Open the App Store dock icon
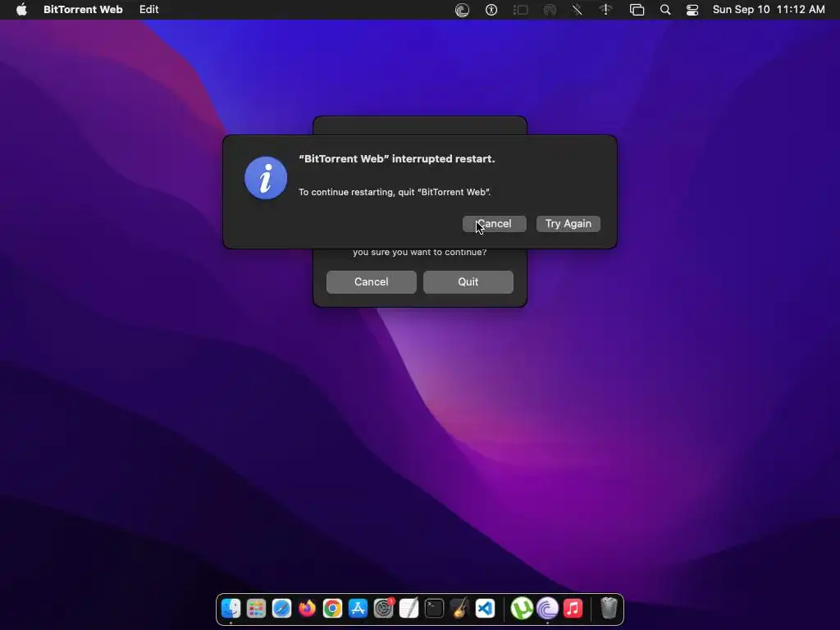Image resolution: width=840 pixels, height=630 pixels. click(358, 609)
